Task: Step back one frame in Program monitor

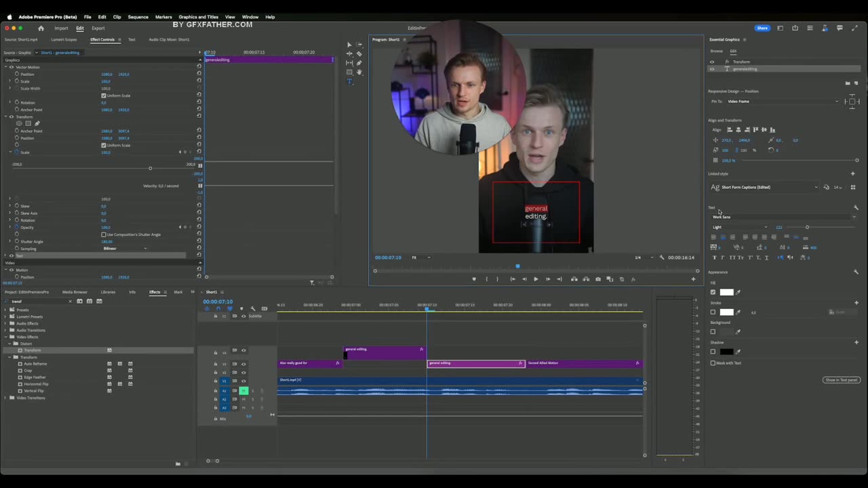Action: coord(524,279)
